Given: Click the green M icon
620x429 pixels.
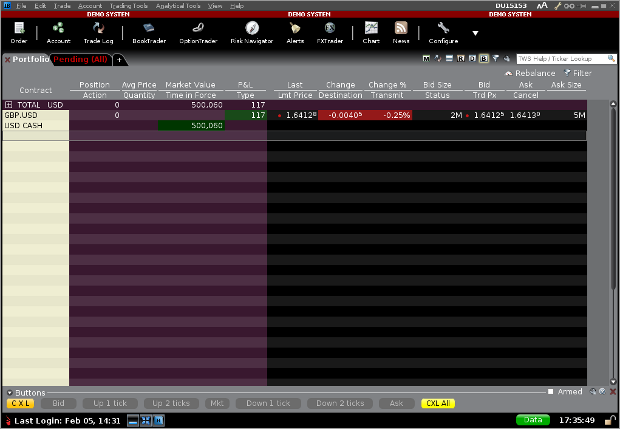Looking at the screenshot, I should 426,59.
